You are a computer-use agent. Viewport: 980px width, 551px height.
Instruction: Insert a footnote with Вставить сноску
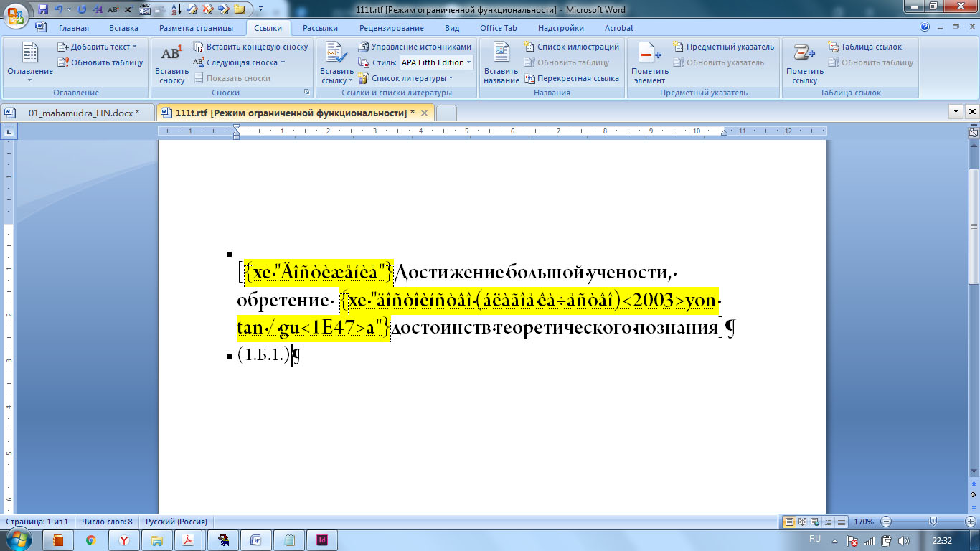171,62
